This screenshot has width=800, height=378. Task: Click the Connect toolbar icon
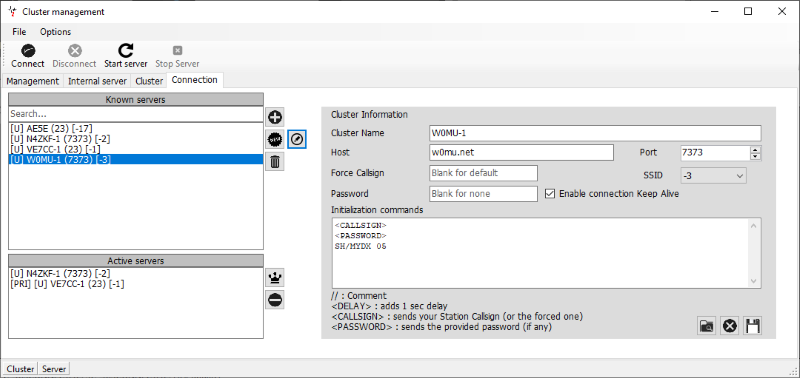(28, 51)
